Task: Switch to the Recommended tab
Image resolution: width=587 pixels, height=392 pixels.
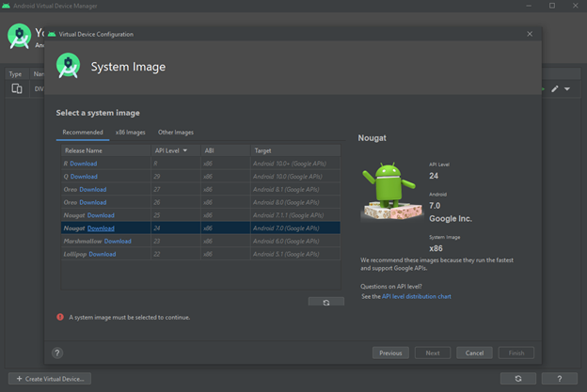Action: 83,132
